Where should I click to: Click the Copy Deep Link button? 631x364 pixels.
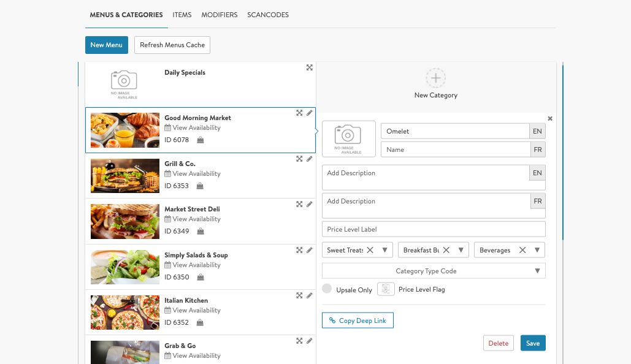pyautogui.click(x=358, y=320)
